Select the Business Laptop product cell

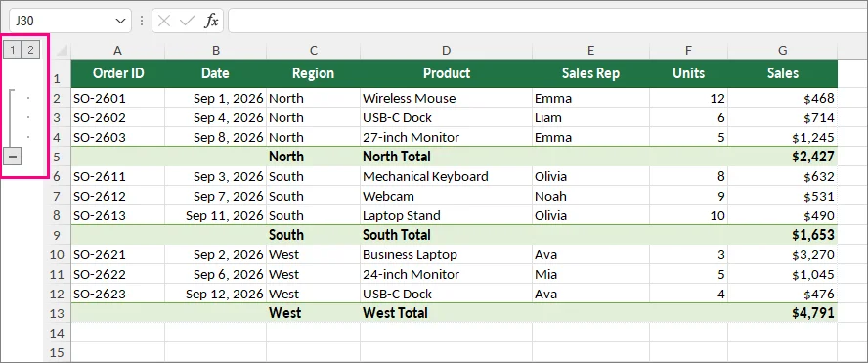(446, 255)
